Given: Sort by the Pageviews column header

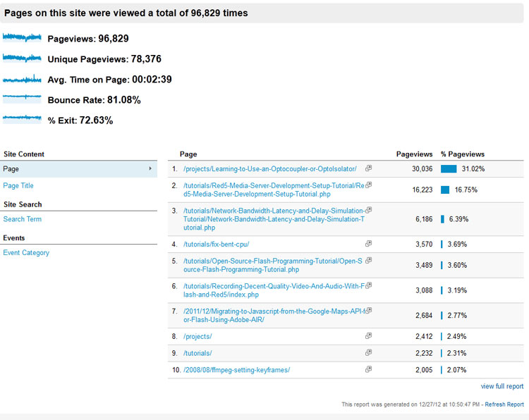Looking at the screenshot, I should pyautogui.click(x=414, y=154).
